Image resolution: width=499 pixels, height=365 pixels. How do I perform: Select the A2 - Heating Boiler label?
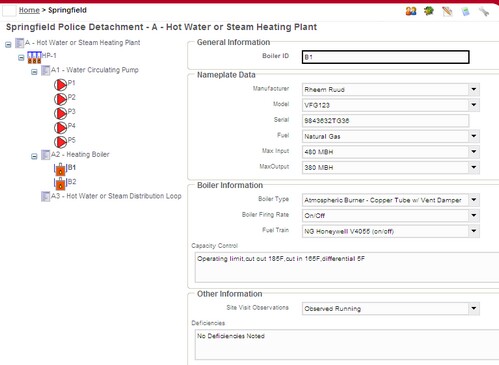(80, 155)
